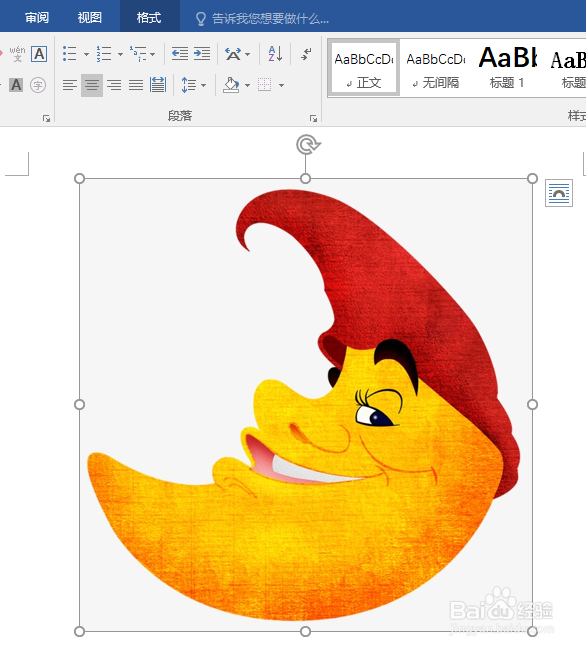This screenshot has height=649, width=586.
Task: Apply character border icon
Action: pos(39,54)
